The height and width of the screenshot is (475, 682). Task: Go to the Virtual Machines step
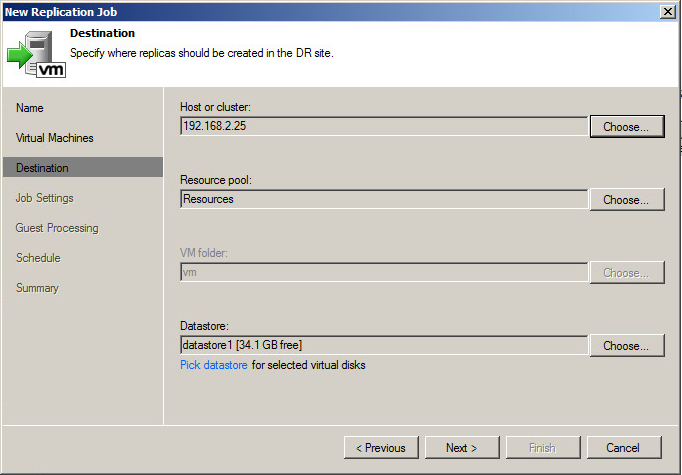pos(55,138)
